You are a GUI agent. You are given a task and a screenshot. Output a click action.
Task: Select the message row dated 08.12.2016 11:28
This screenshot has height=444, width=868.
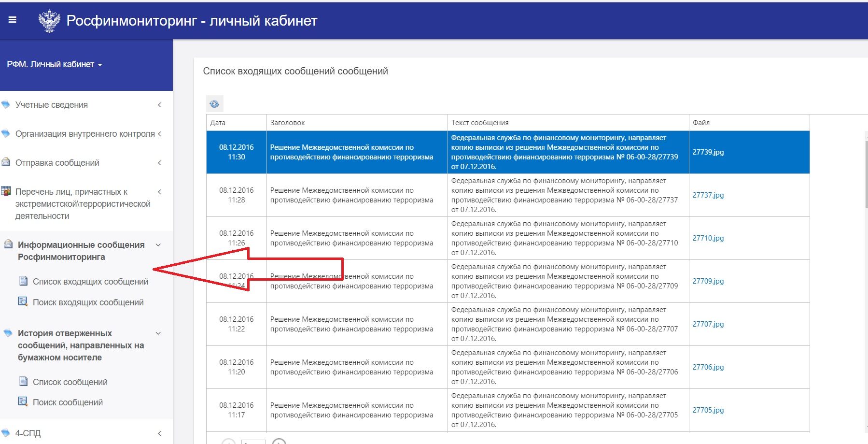508,195
